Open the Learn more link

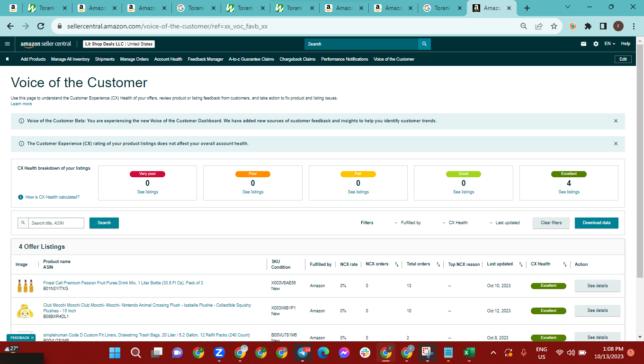(21, 104)
